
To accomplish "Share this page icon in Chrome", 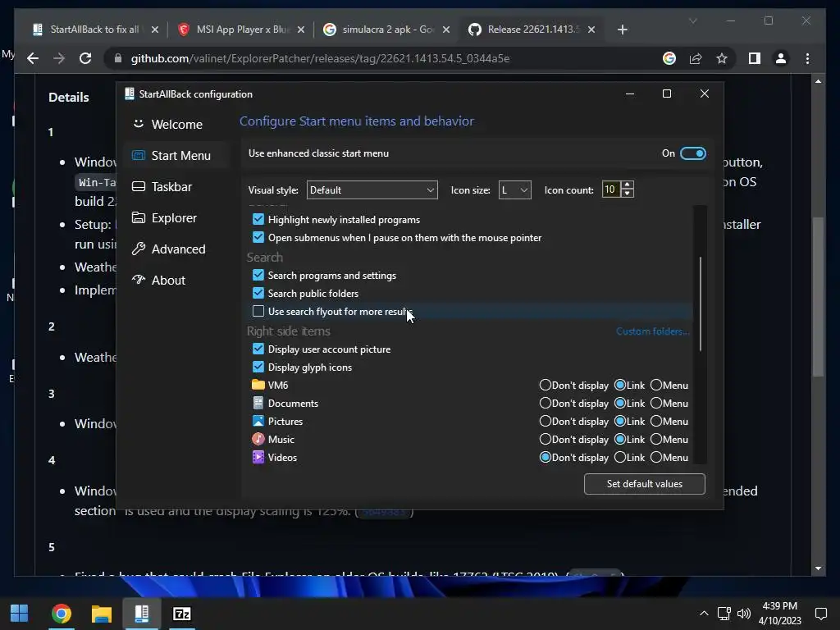I will pos(696,58).
